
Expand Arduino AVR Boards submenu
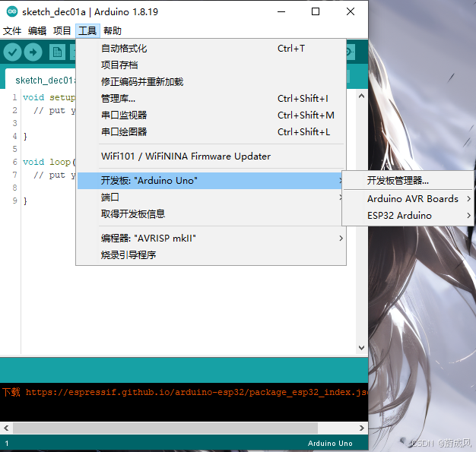[x=408, y=199]
